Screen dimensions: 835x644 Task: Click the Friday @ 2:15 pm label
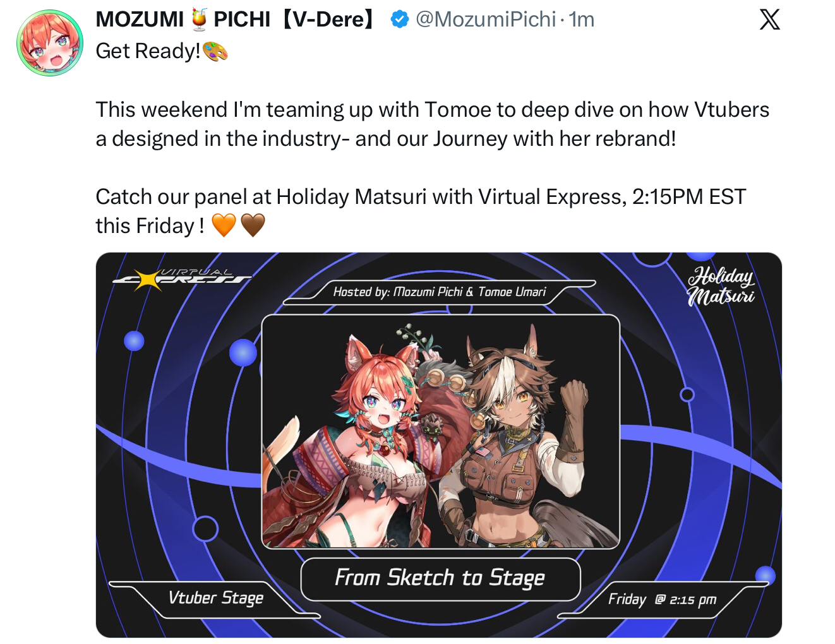coord(662,599)
